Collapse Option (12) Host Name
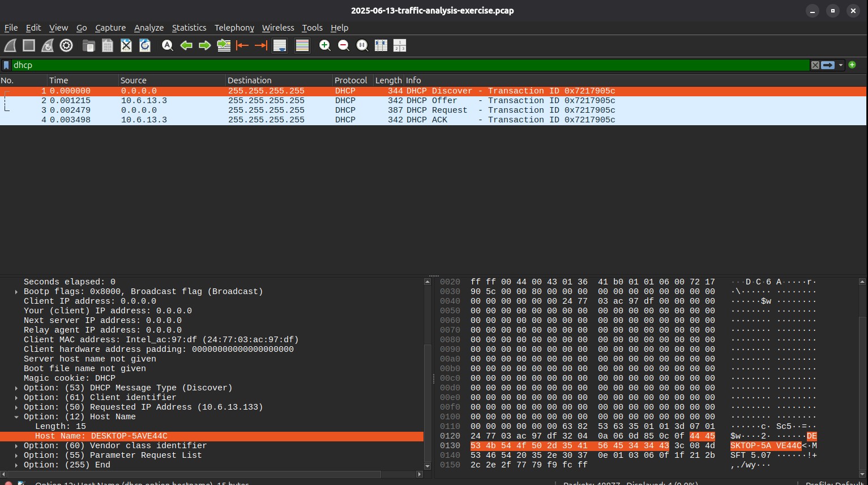The image size is (868, 485). click(x=16, y=417)
